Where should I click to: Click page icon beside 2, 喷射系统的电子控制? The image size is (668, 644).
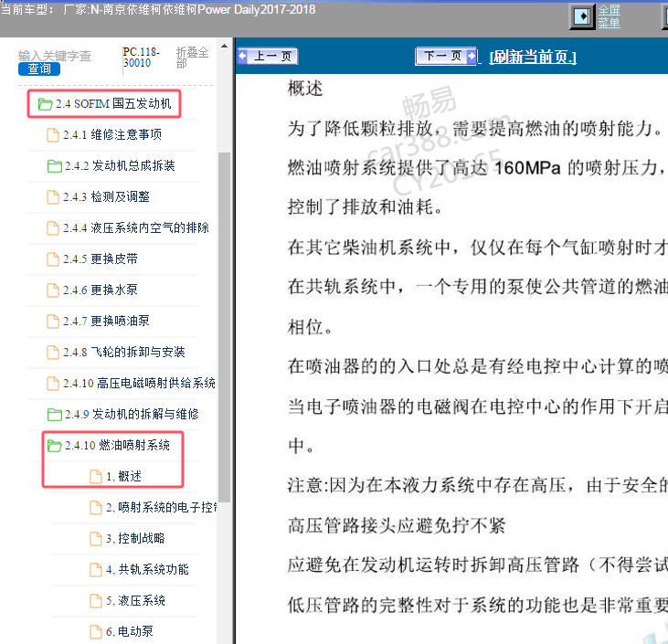coord(96,508)
